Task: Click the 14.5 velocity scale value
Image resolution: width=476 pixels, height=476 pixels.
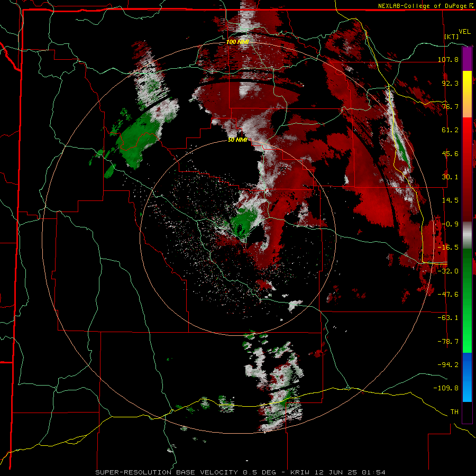Action: point(450,200)
